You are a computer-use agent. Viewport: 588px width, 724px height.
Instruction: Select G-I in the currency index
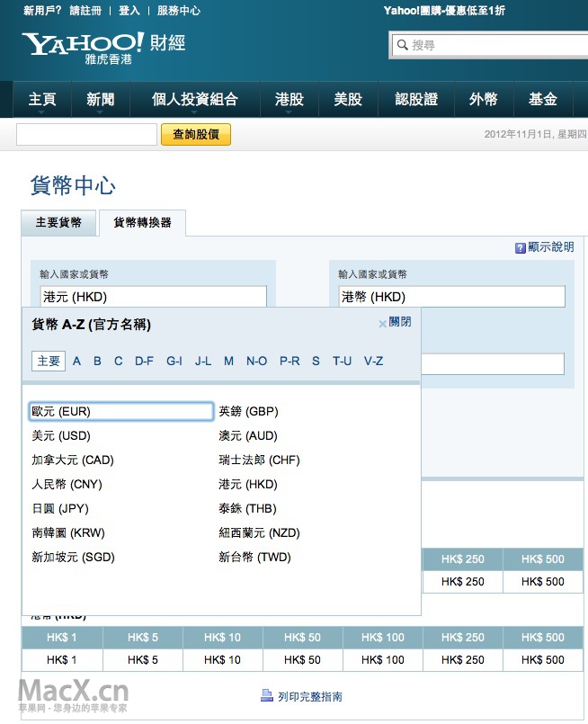174,361
